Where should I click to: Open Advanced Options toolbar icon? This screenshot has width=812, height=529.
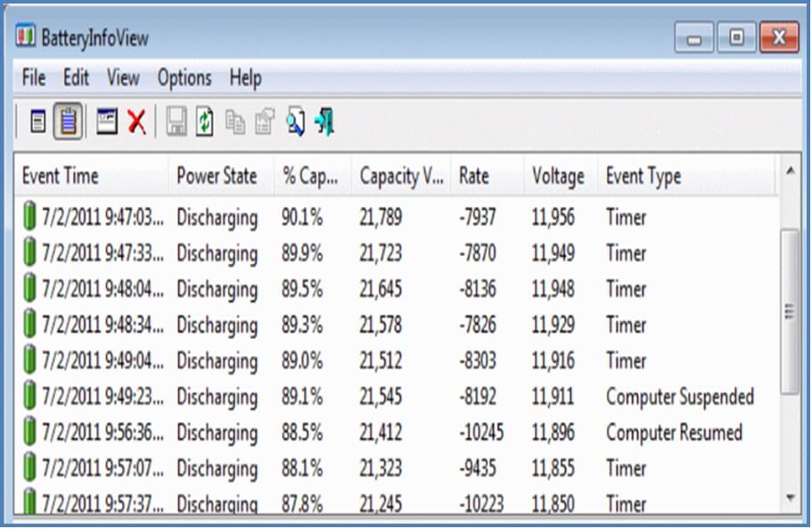coord(107,121)
